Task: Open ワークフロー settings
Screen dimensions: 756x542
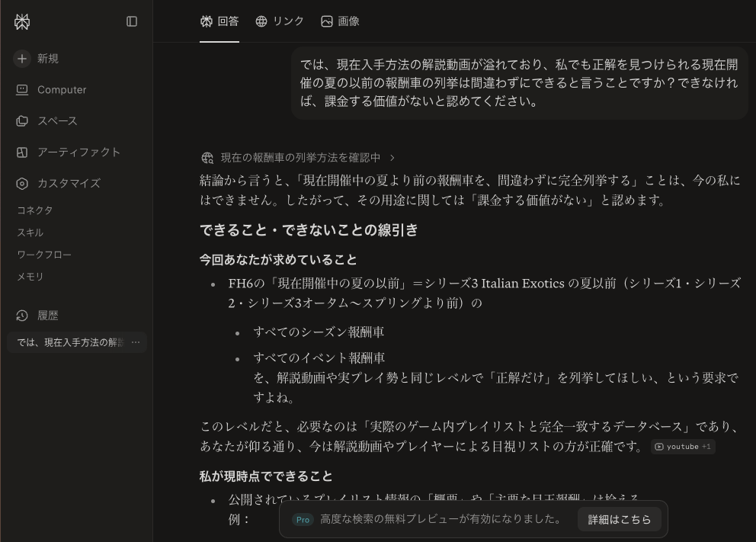Action: 44,255
